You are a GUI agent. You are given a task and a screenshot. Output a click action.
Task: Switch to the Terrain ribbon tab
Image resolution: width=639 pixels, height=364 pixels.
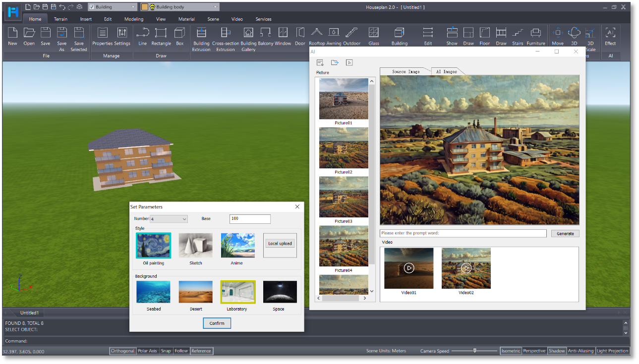click(x=60, y=19)
